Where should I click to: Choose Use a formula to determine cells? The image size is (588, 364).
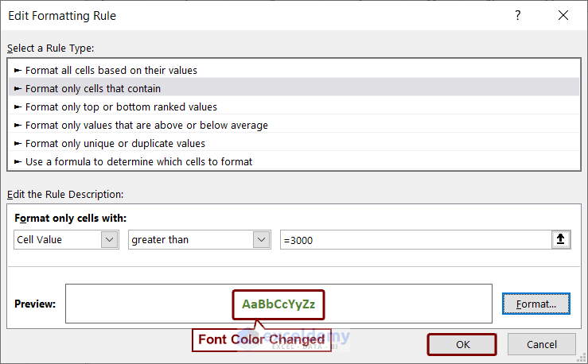138,161
